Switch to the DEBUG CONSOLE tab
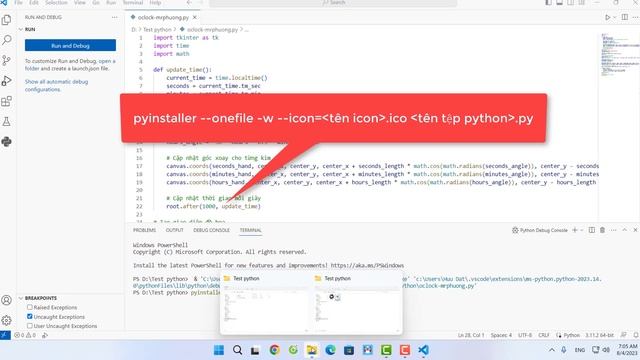 211,230
